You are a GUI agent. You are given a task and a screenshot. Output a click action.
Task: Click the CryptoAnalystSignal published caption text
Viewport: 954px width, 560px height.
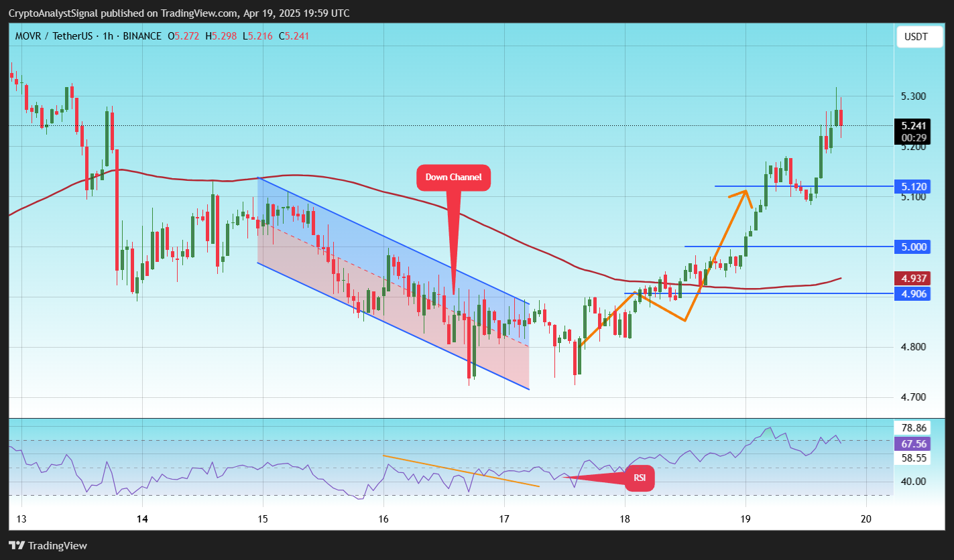180,13
